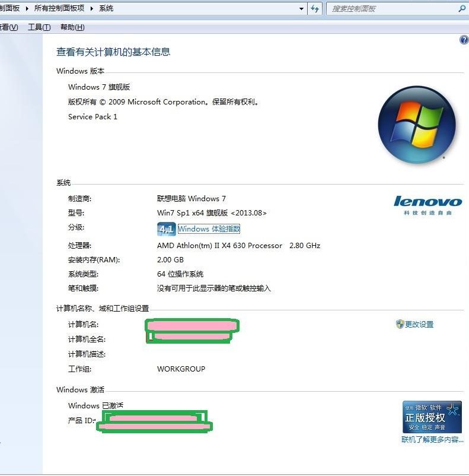
Task: Open help via the blue question mark icon
Action: coord(464,40)
